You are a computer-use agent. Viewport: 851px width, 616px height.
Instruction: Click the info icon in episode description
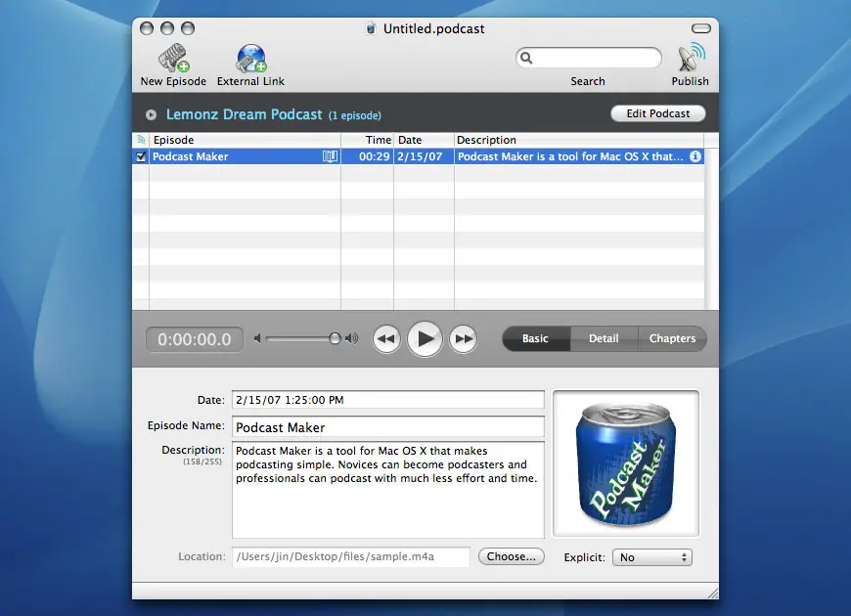coord(695,156)
